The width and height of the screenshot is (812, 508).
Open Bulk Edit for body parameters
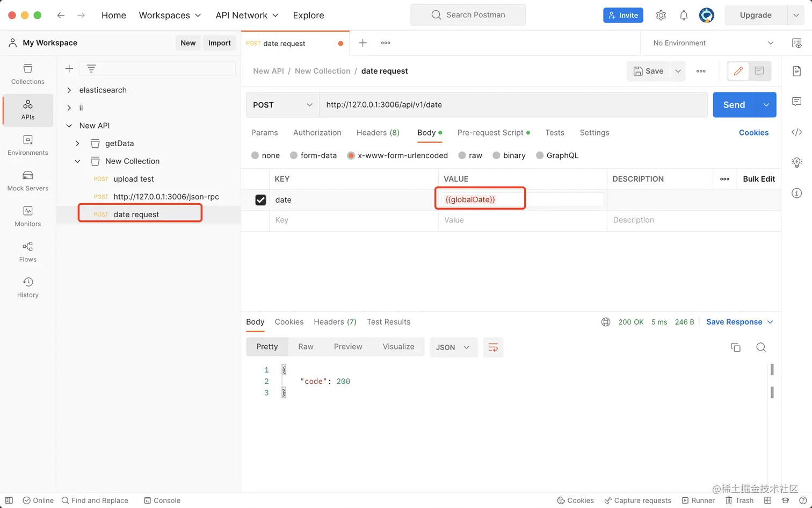[x=758, y=178]
